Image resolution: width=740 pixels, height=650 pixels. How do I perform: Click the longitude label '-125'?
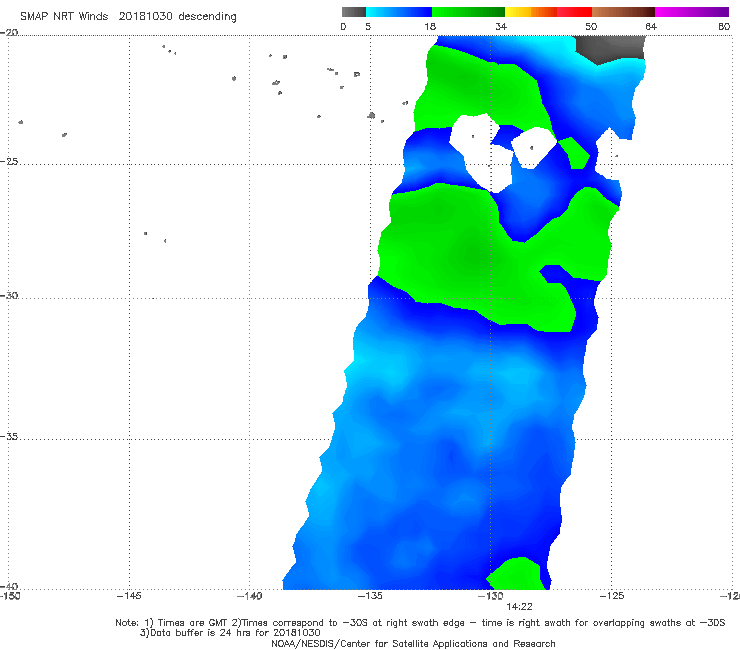(x=611, y=596)
